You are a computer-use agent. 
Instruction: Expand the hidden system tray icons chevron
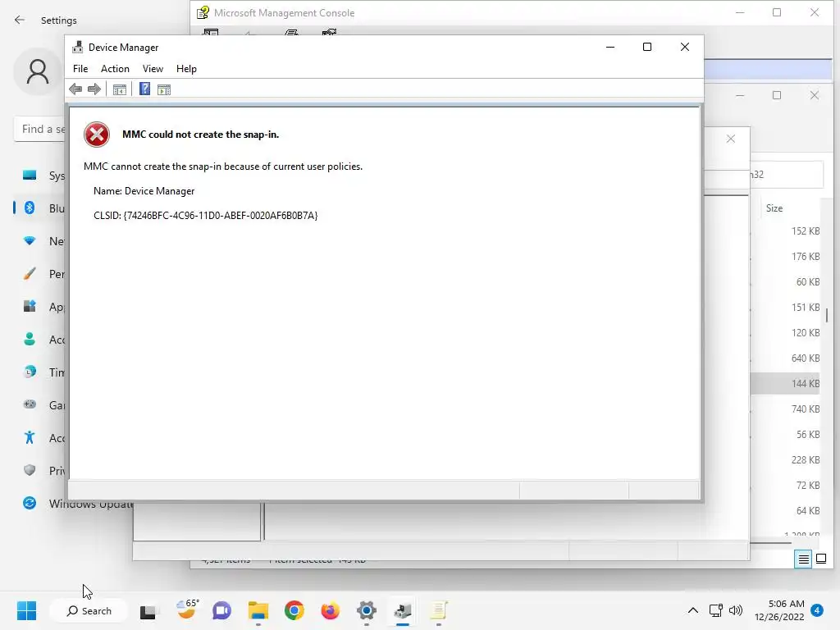pyautogui.click(x=692, y=610)
